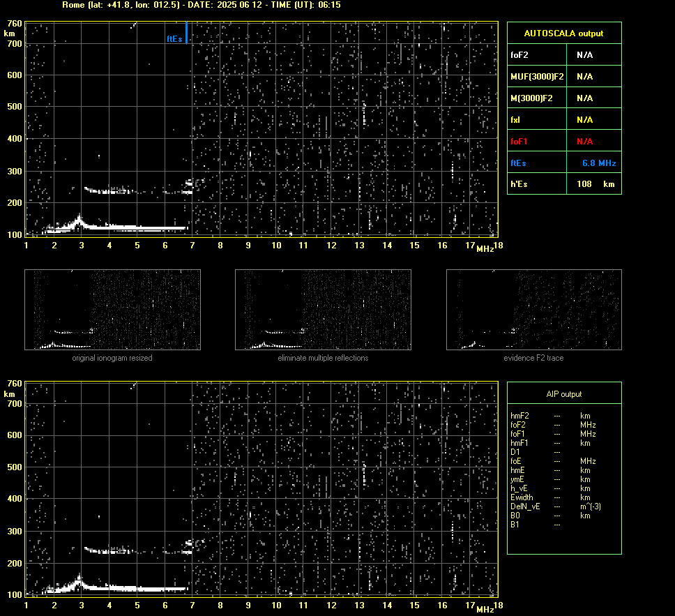
Task: Click the '760' height axis label of the top ionogram
Action: (x=14, y=23)
